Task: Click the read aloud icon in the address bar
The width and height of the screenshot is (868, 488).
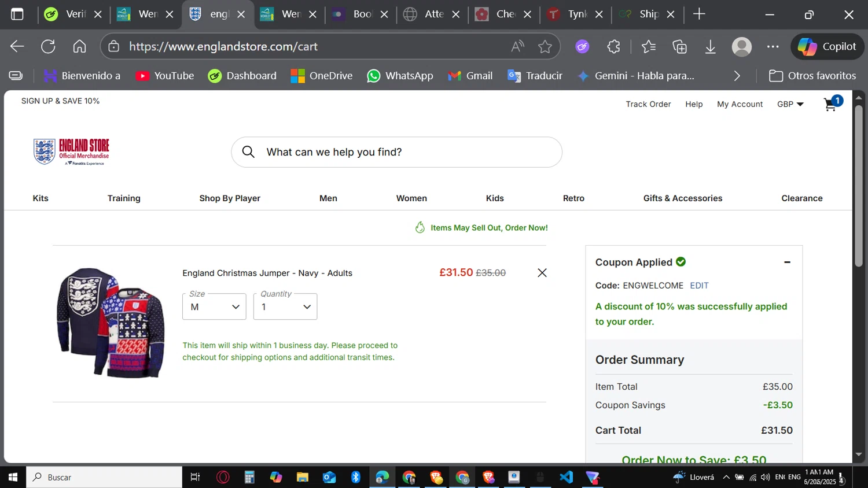Action: 517,46
